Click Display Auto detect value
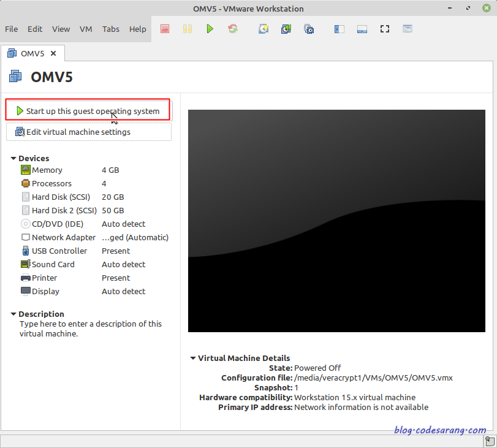The width and height of the screenshot is (497, 448). [x=123, y=291]
